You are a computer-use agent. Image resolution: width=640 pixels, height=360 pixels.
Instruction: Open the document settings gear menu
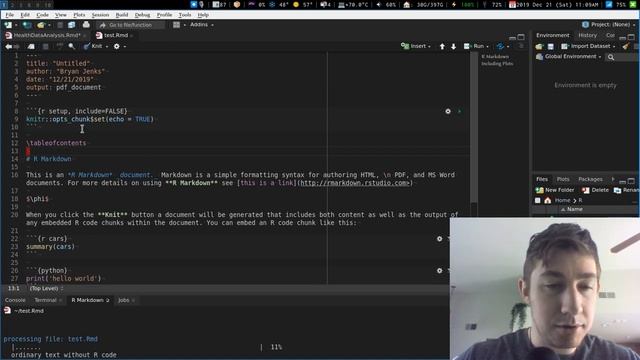tap(117, 47)
